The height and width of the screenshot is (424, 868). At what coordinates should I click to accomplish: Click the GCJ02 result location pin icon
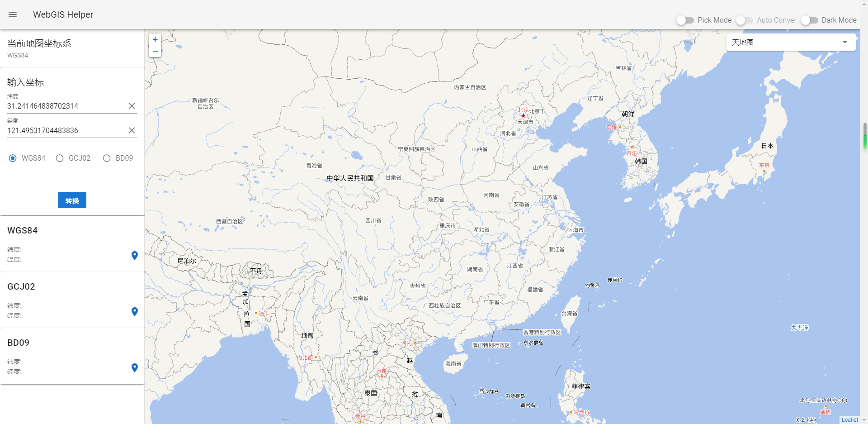(134, 312)
